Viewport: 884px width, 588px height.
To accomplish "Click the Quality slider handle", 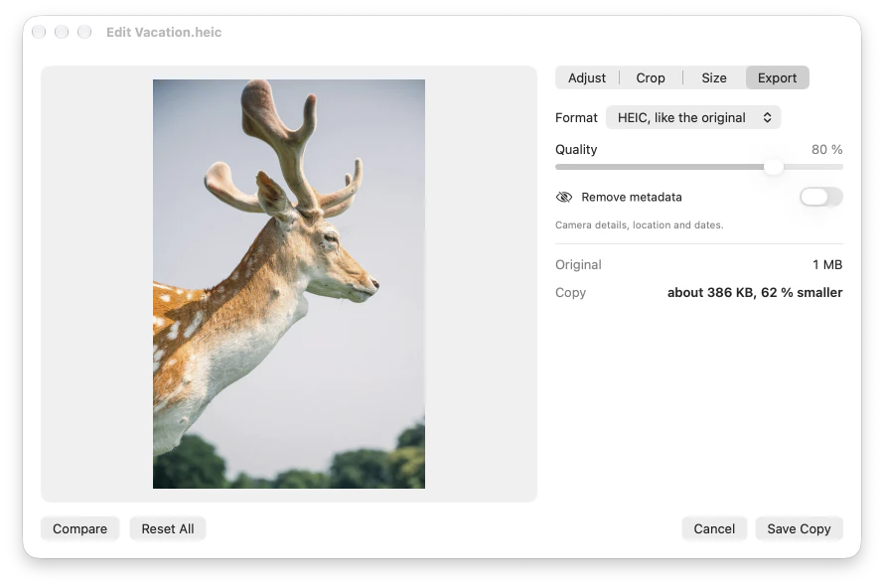I will (x=774, y=167).
